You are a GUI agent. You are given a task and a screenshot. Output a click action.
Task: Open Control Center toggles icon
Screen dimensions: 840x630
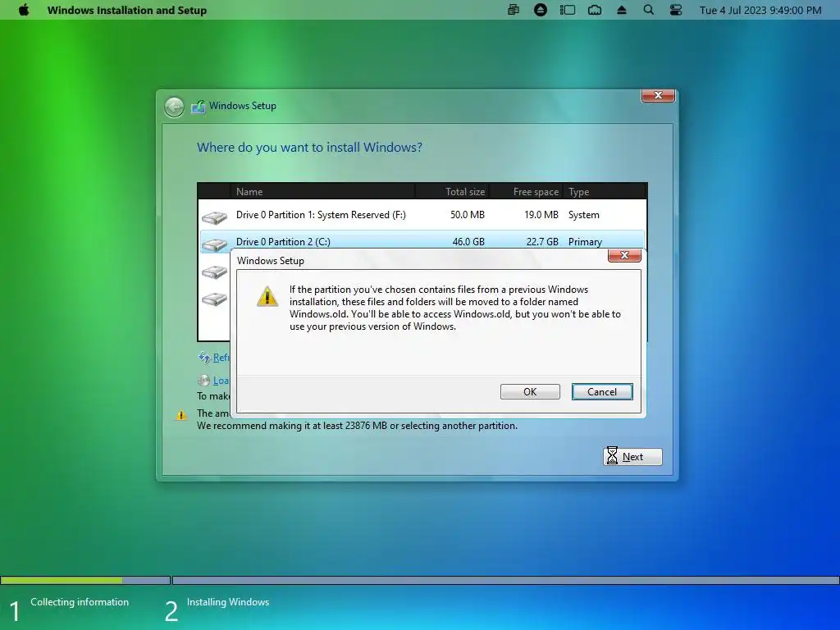tap(676, 10)
